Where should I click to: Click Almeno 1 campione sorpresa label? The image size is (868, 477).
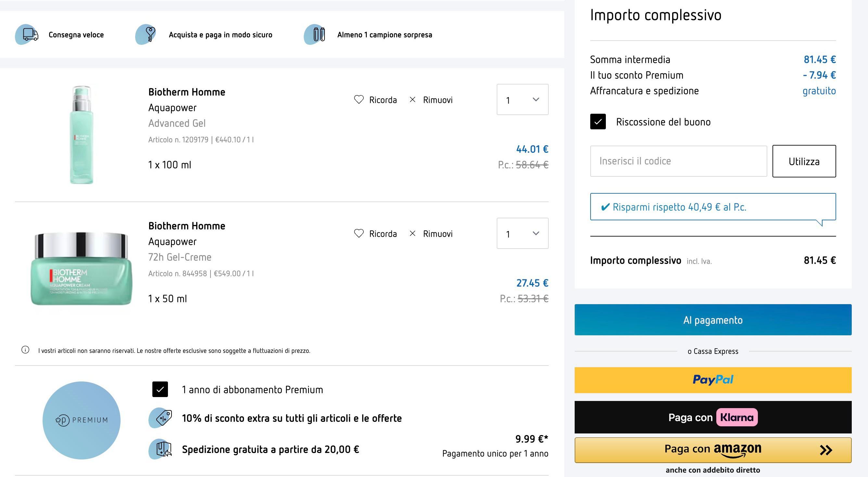pyautogui.click(x=385, y=35)
